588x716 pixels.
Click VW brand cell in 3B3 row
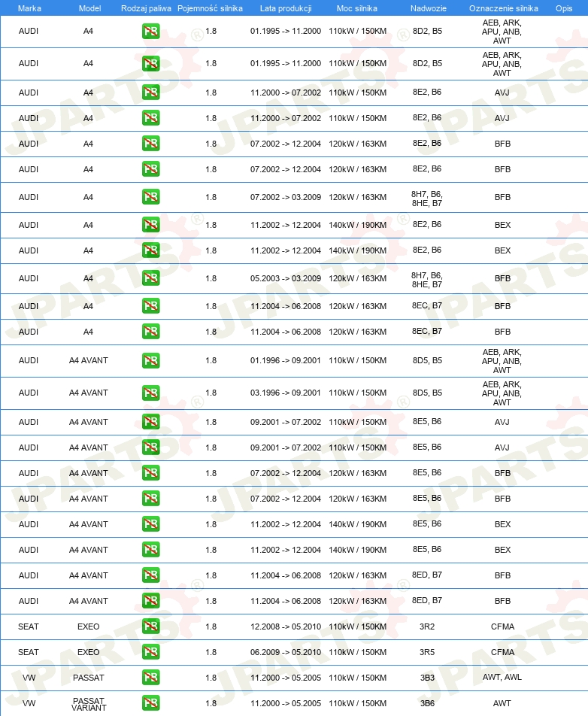[x=29, y=678]
